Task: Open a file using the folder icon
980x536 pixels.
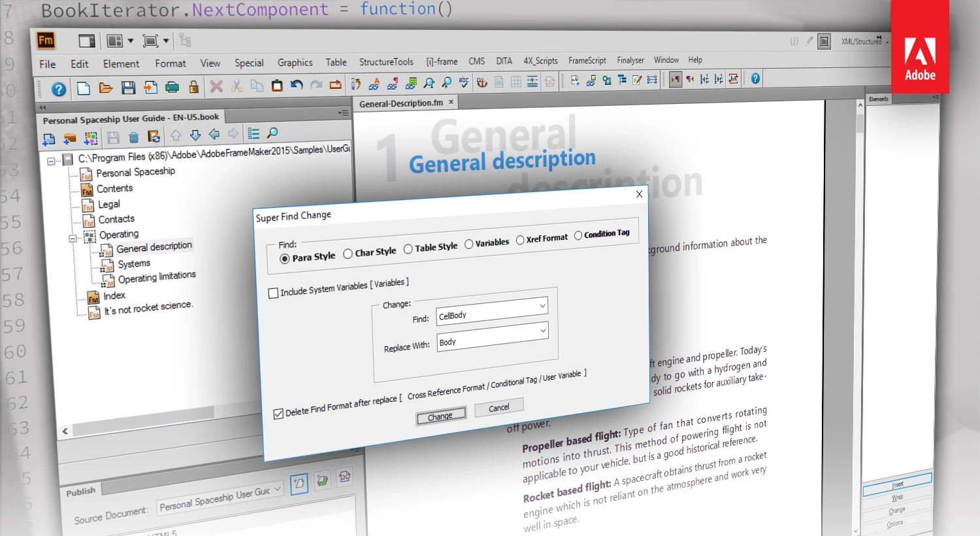Action: coord(106,88)
